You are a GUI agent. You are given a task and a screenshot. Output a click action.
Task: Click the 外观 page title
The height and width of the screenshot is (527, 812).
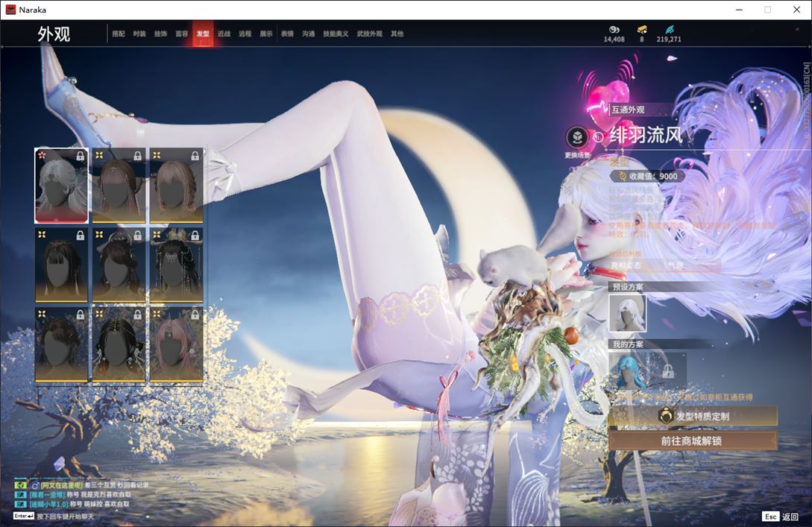[54, 34]
